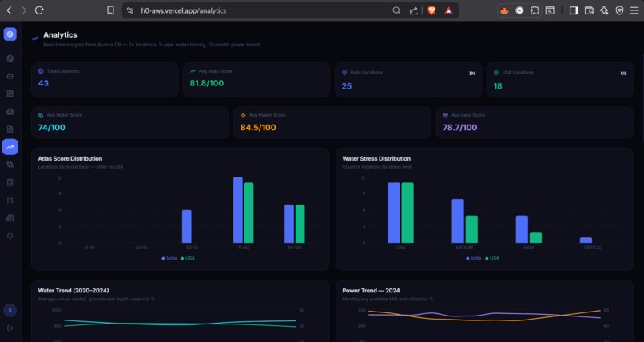The width and height of the screenshot is (644, 342).
Task: Click the US badge on USA Locations card
Action: (x=623, y=74)
